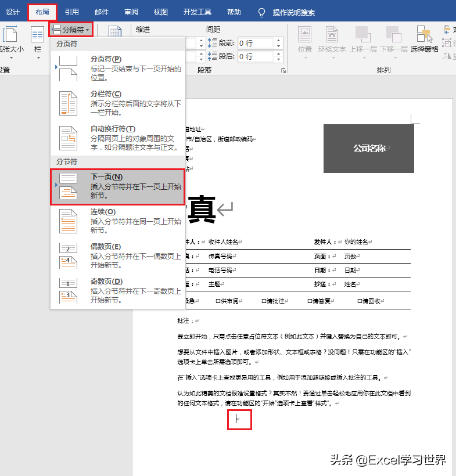456x476 pixels.
Task: Click the lower indent value stepper down arrow
Action: [x=201, y=59]
